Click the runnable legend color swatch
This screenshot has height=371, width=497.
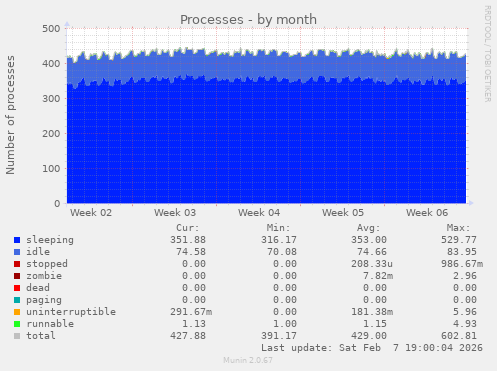(x=17, y=324)
